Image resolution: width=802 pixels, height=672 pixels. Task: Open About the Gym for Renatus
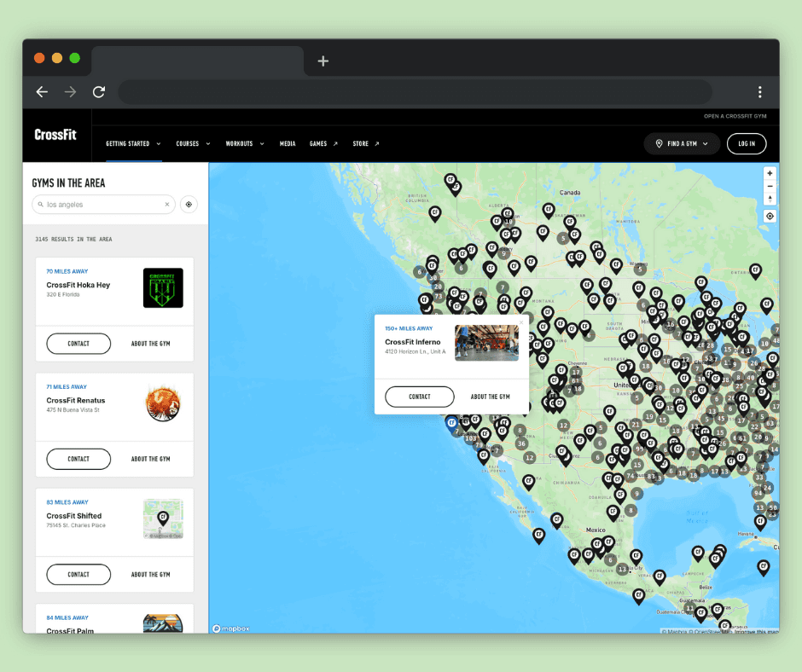pos(150,460)
